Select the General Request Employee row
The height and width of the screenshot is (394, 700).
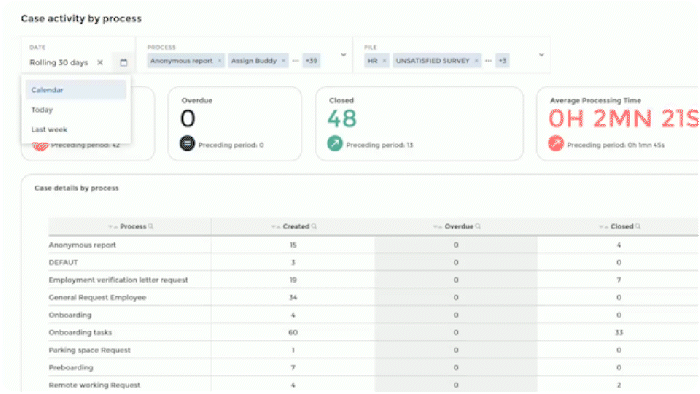(x=373, y=297)
